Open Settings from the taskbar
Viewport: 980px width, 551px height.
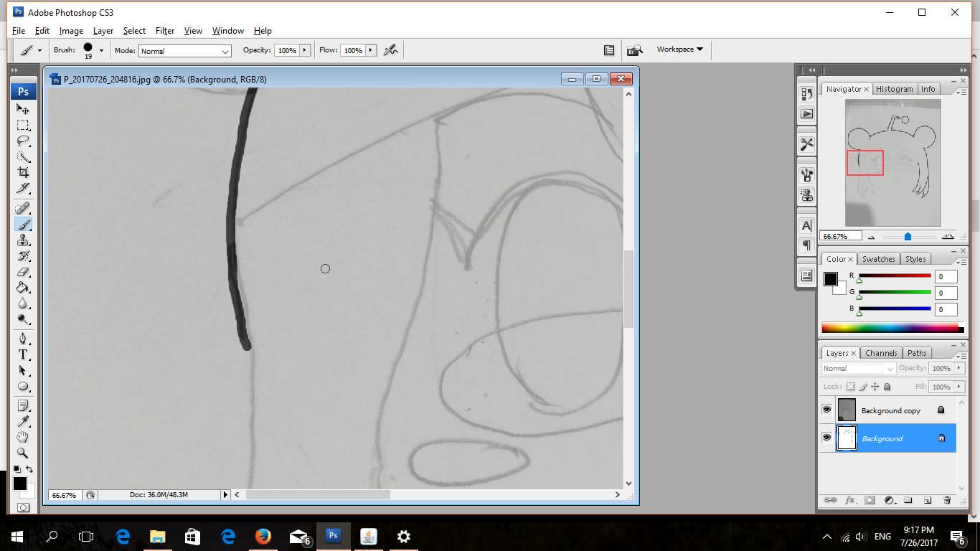404,537
